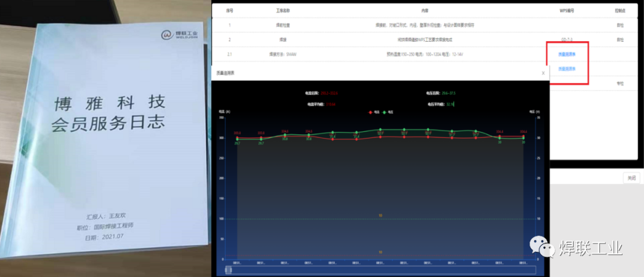
Task: Click the 电流平均值 value above the chart
Action: pyautogui.click(x=331, y=104)
